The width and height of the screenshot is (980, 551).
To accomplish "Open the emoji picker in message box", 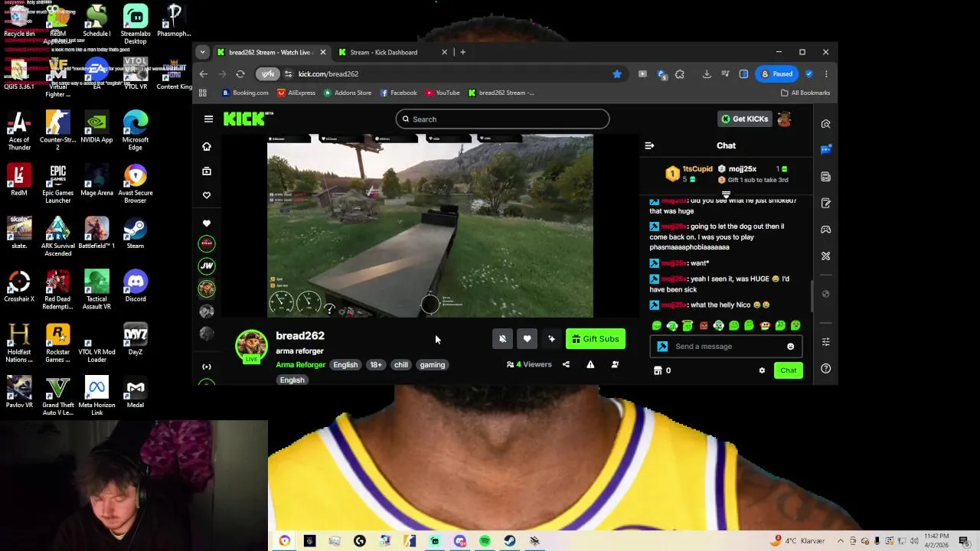I will click(790, 347).
